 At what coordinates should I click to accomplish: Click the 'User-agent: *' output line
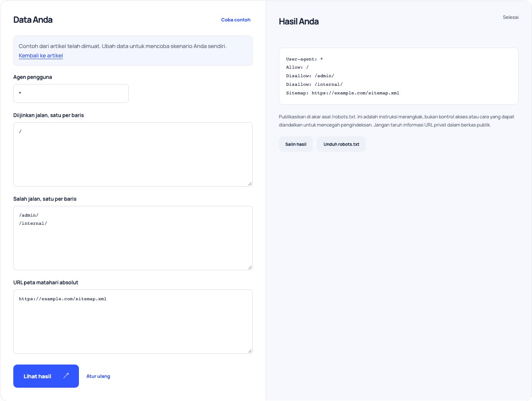(304, 59)
